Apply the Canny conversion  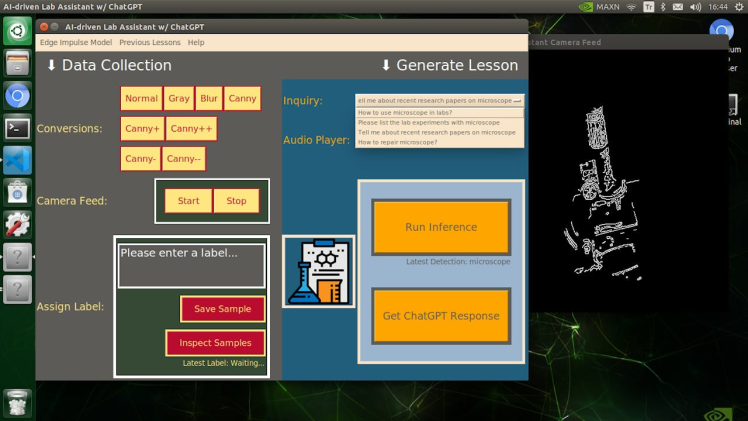(x=242, y=98)
